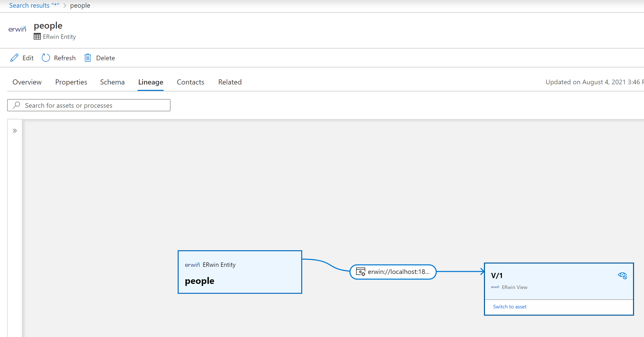
Task: Click the Delete trash bin icon
Action: tap(87, 58)
